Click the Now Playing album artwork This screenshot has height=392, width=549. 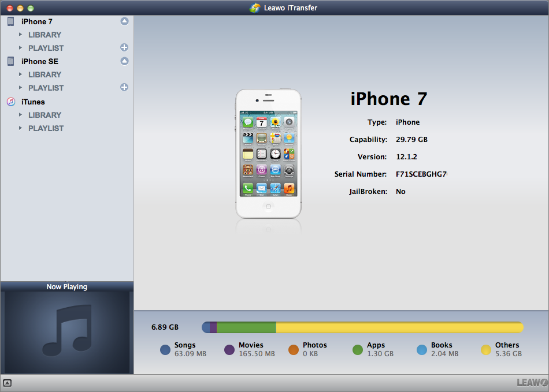[66, 332]
